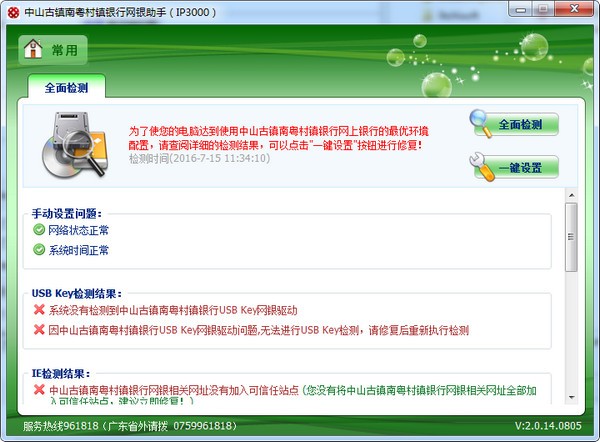Select the 网络状态正常 result line
Image resolution: width=600 pixels, height=442 pixels.
[78, 230]
